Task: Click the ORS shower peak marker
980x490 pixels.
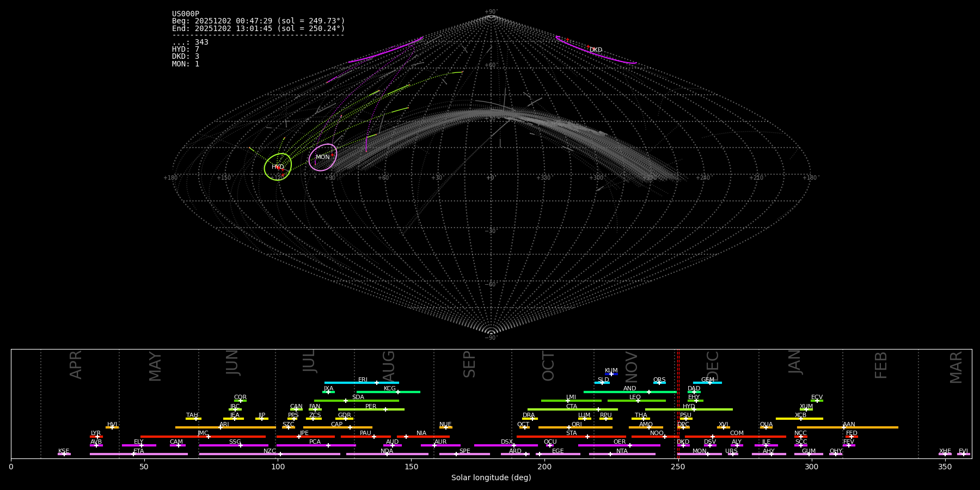Action: 659,383
